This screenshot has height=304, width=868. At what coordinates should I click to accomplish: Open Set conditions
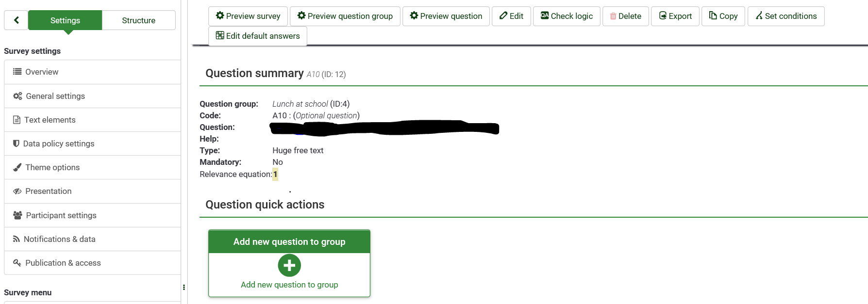786,16
